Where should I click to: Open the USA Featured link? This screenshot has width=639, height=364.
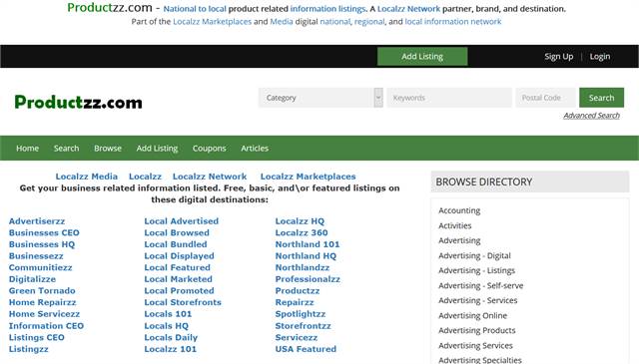click(x=306, y=349)
